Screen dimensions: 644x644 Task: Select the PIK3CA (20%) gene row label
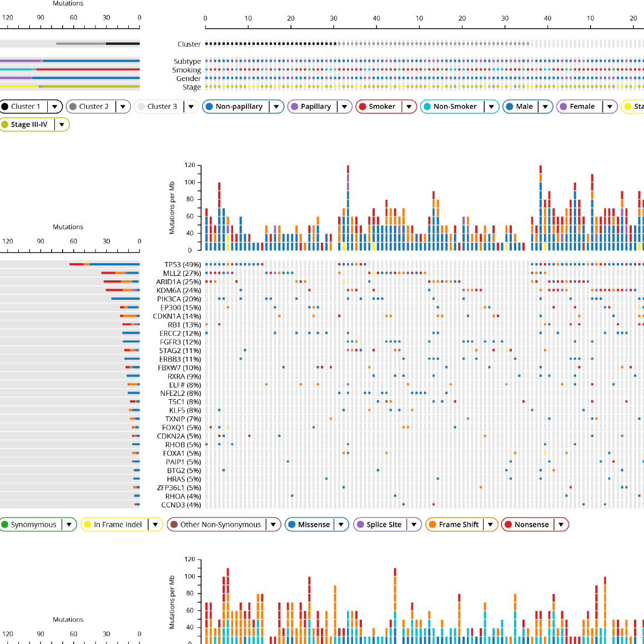[179, 299]
